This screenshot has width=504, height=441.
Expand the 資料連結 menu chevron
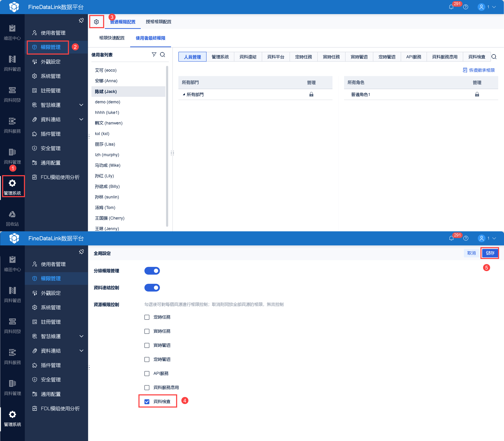(81, 119)
